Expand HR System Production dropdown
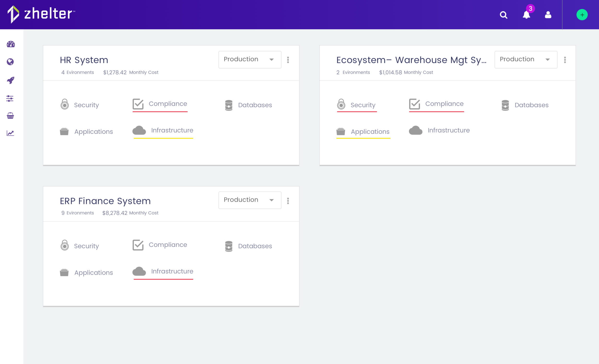 click(x=250, y=60)
